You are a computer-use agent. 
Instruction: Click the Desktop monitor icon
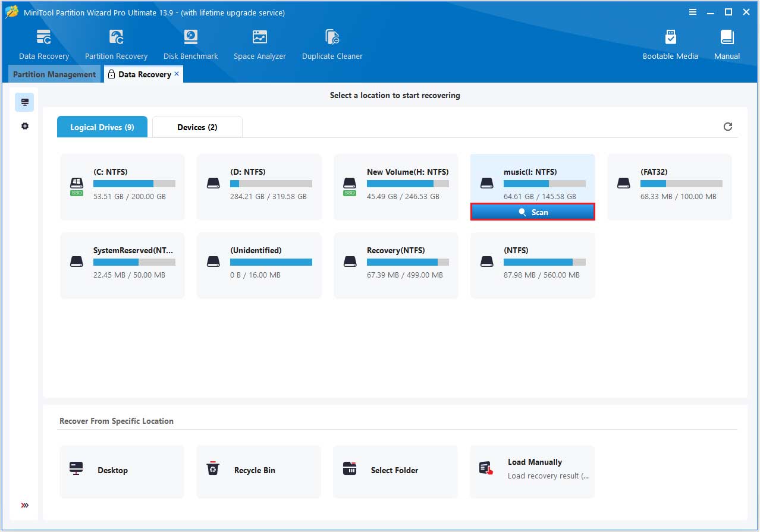click(76, 468)
